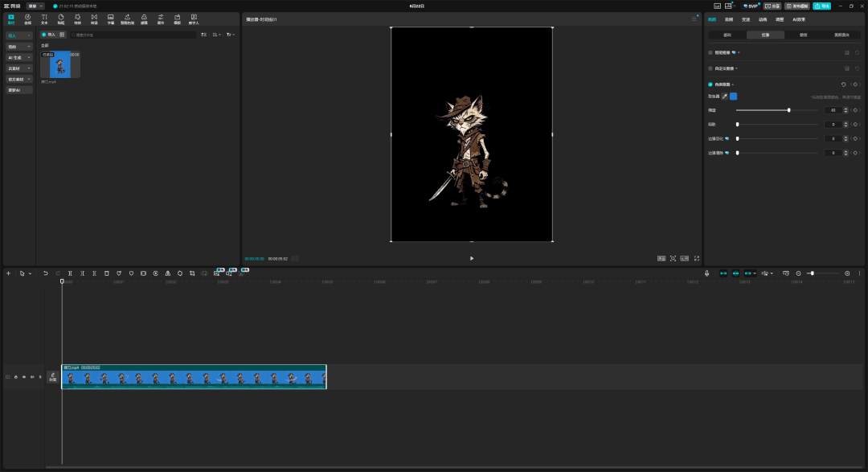
Task: Open the 模板 templates tab
Action: [177, 19]
